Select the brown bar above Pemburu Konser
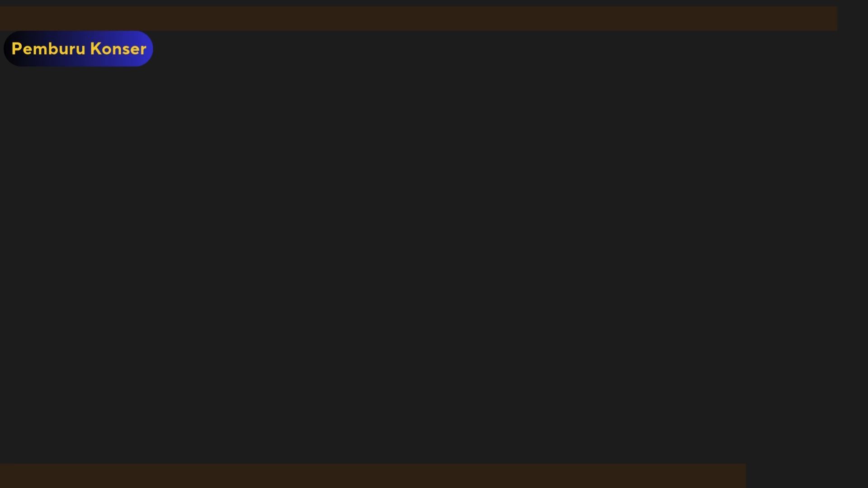This screenshot has width=868, height=488. (419, 19)
